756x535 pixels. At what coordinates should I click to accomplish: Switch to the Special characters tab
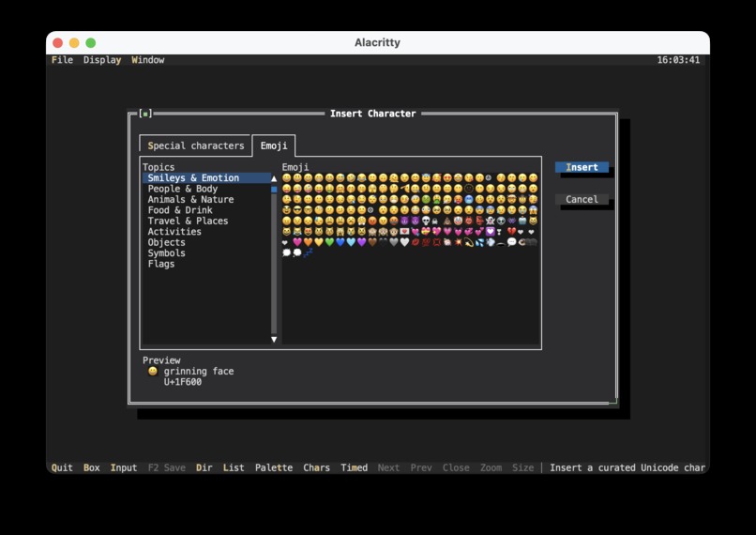point(196,145)
